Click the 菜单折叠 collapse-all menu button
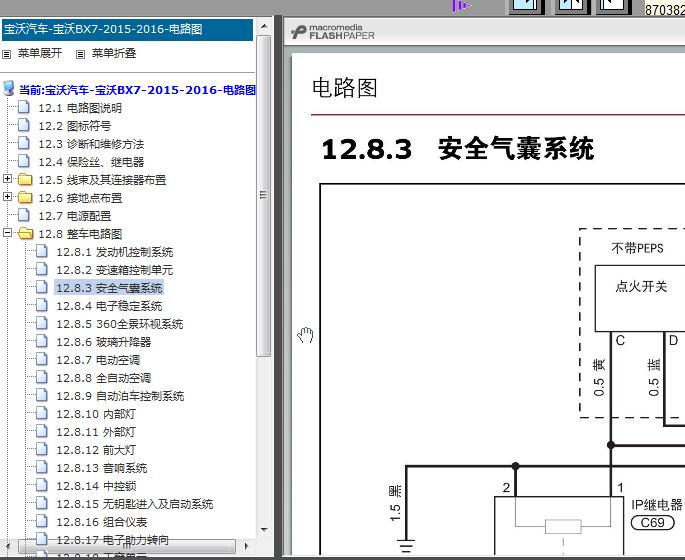Image resolution: width=685 pixels, height=560 pixels. click(114, 53)
